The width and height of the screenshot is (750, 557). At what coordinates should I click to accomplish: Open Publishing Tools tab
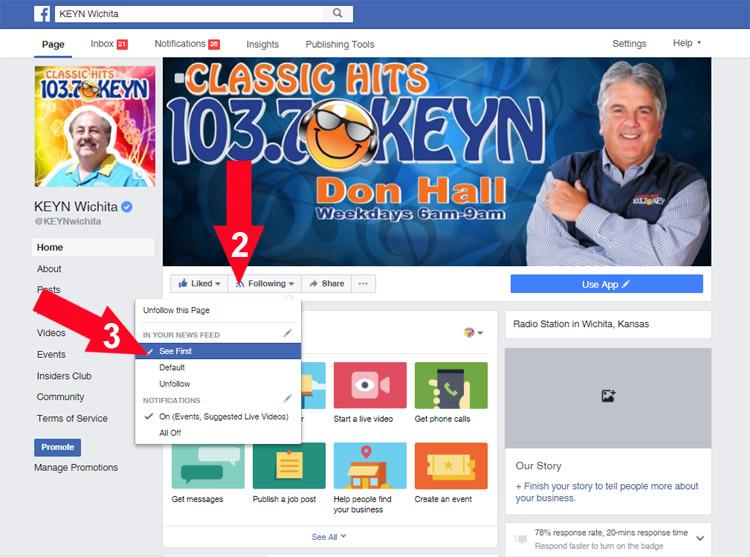[x=340, y=44]
